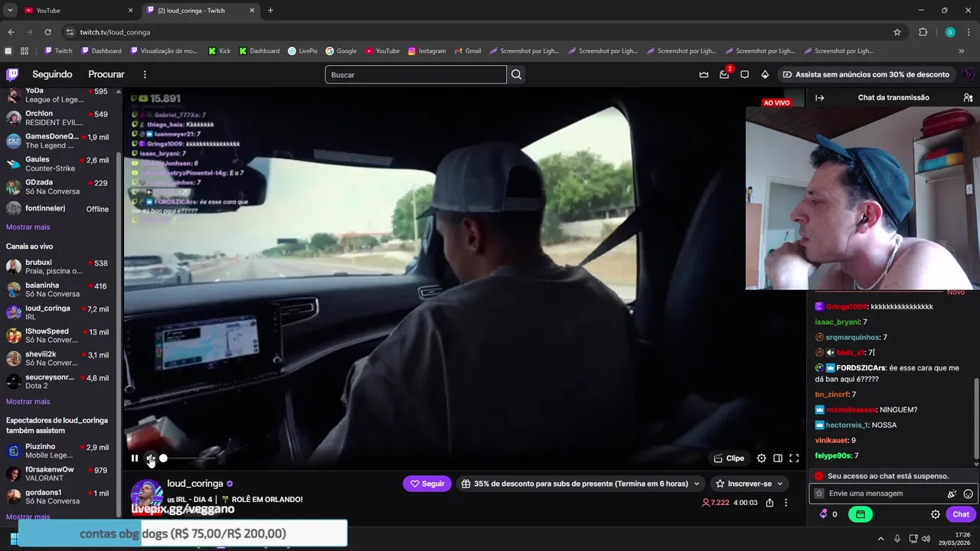This screenshot has height=551, width=980.
Task: Click the share stream icon
Action: click(769, 503)
